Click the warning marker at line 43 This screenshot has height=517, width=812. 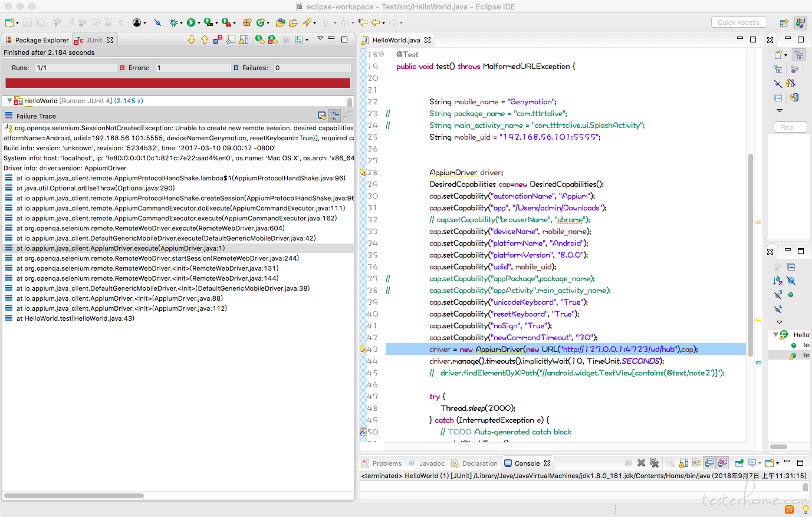[363, 349]
